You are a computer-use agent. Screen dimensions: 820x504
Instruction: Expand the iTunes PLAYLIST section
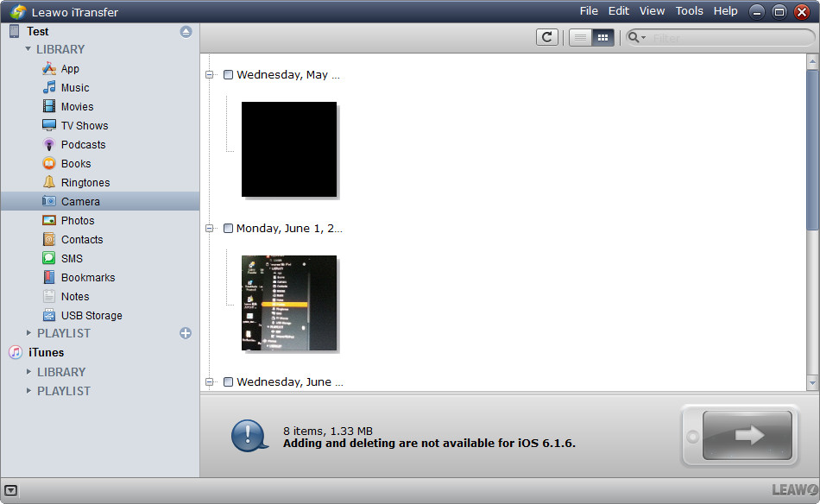(28, 391)
